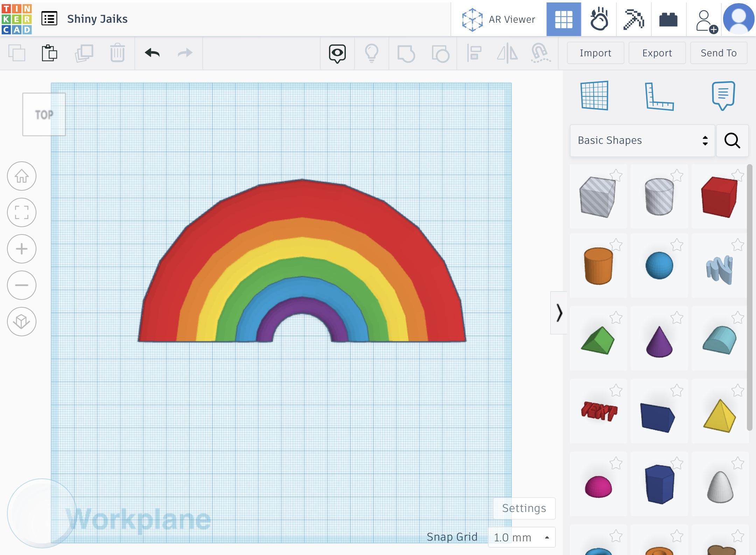
Task: Switch to 3D design view tab
Action: (x=563, y=19)
